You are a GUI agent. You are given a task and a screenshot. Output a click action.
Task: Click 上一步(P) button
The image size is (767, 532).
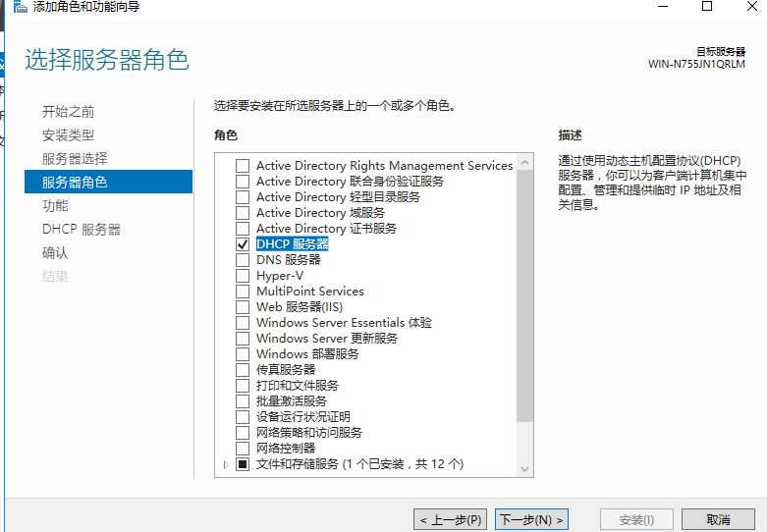click(x=451, y=520)
